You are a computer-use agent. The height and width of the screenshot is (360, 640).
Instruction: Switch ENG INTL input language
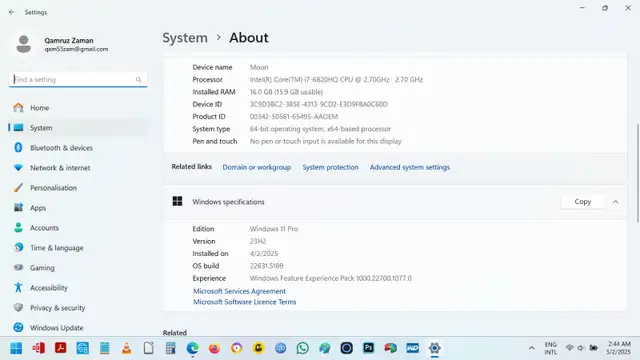coord(551,348)
